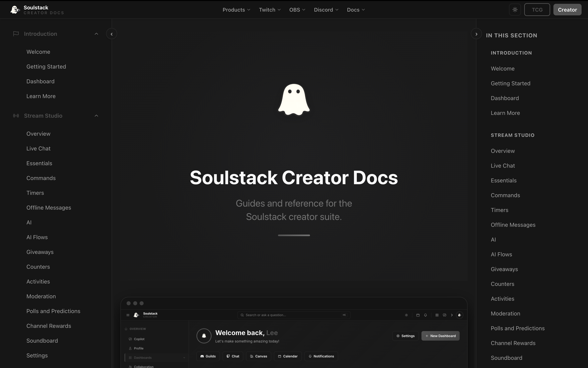Open the OBS dropdown menu
Screen dimensions: 588x368
point(297,10)
